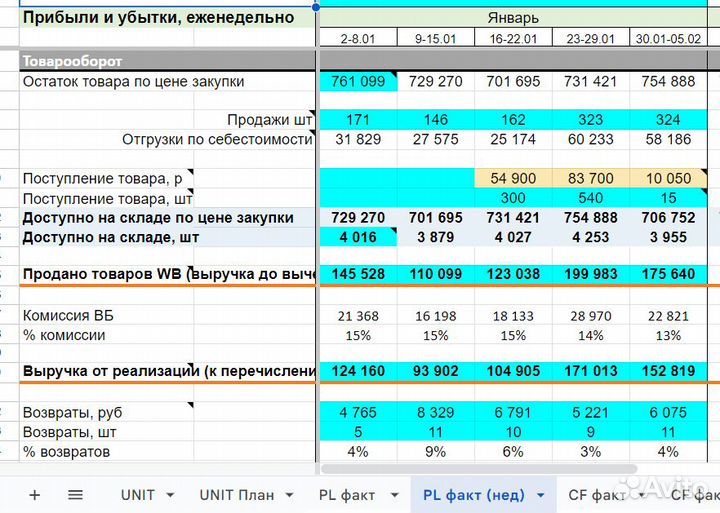
Task: Open the PL факт (нед) tab dropdown arrow
Action: (x=541, y=496)
